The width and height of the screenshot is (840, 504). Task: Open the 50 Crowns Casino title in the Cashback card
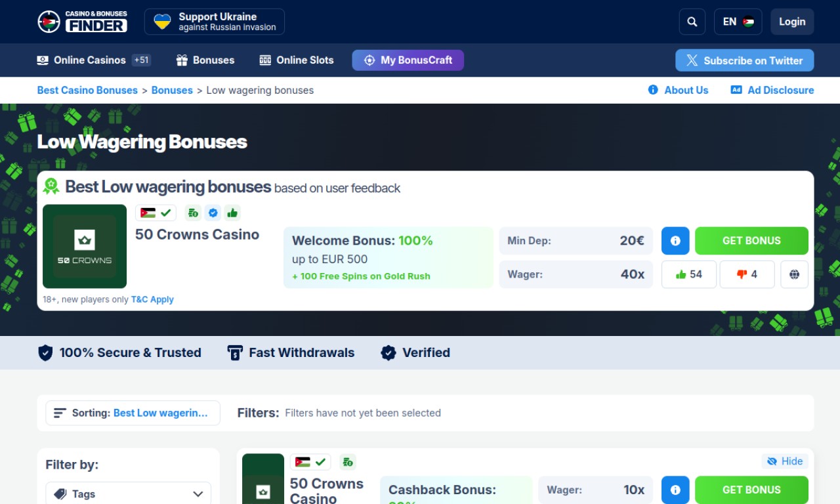327,491
